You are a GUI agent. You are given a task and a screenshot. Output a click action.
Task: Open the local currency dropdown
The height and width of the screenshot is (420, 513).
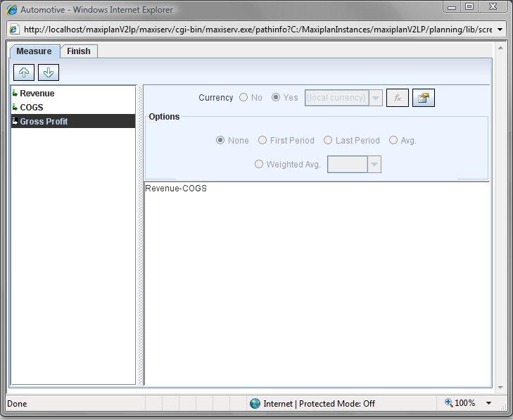pos(376,98)
